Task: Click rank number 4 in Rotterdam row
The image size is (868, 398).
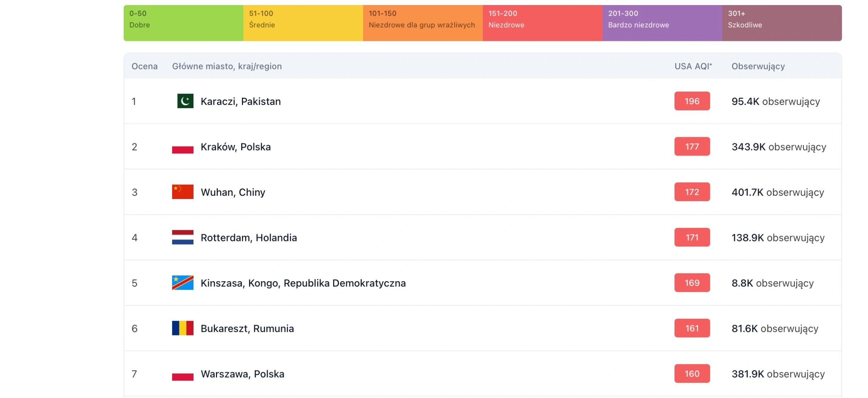Action: 134,238
